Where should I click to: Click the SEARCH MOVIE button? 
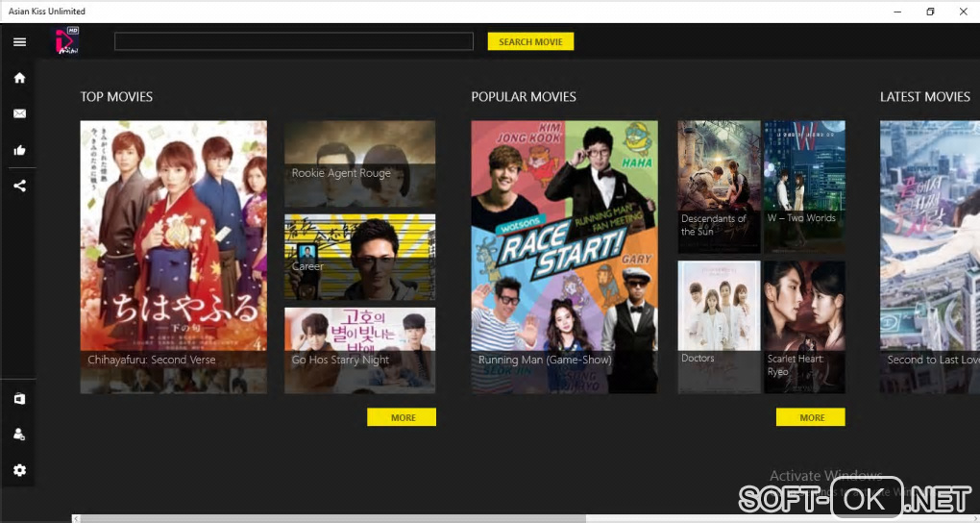[x=530, y=42]
